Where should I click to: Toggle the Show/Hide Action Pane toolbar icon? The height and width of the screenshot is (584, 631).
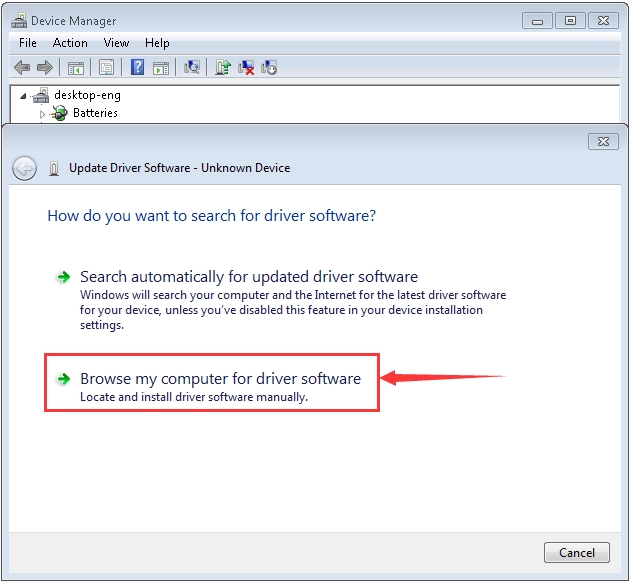[161, 68]
